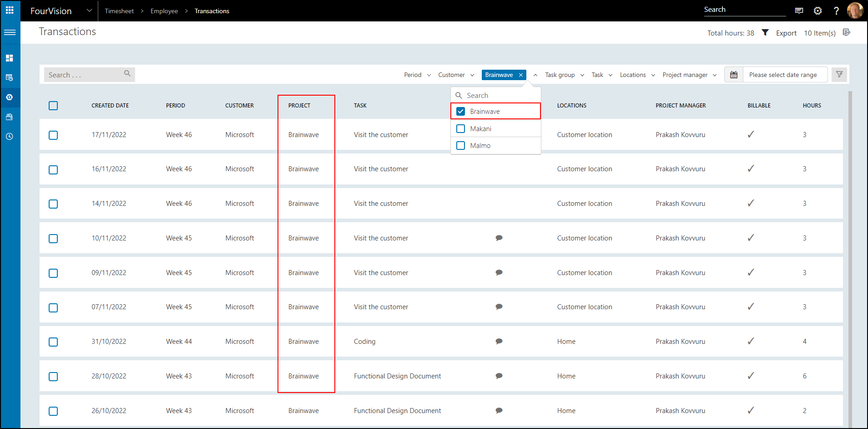This screenshot has height=429, width=868.
Task: Open the Task filter dropdown
Action: click(x=602, y=75)
